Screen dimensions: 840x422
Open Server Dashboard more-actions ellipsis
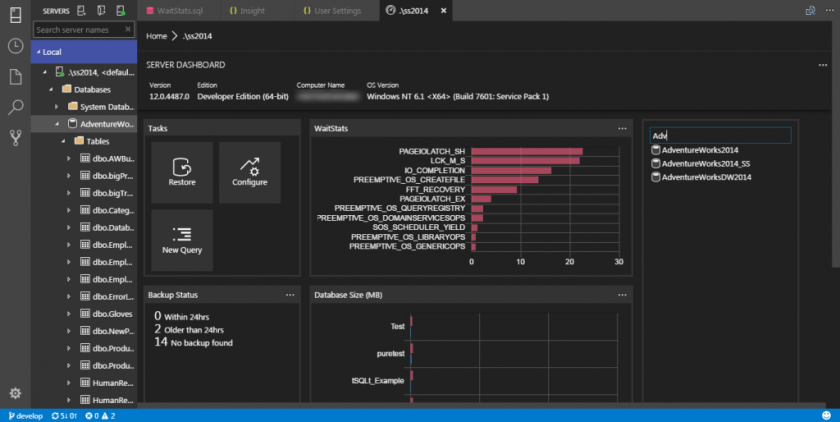click(x=823, y=65)
